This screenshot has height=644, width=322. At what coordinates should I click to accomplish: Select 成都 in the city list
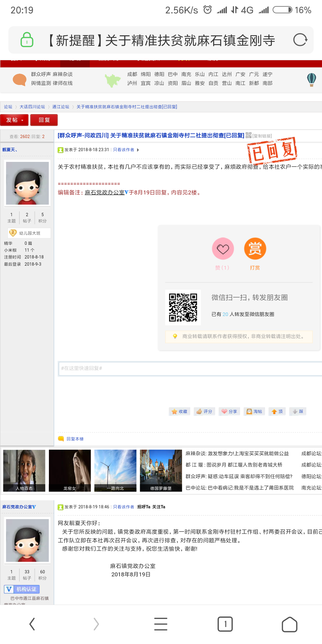[132, 74]
